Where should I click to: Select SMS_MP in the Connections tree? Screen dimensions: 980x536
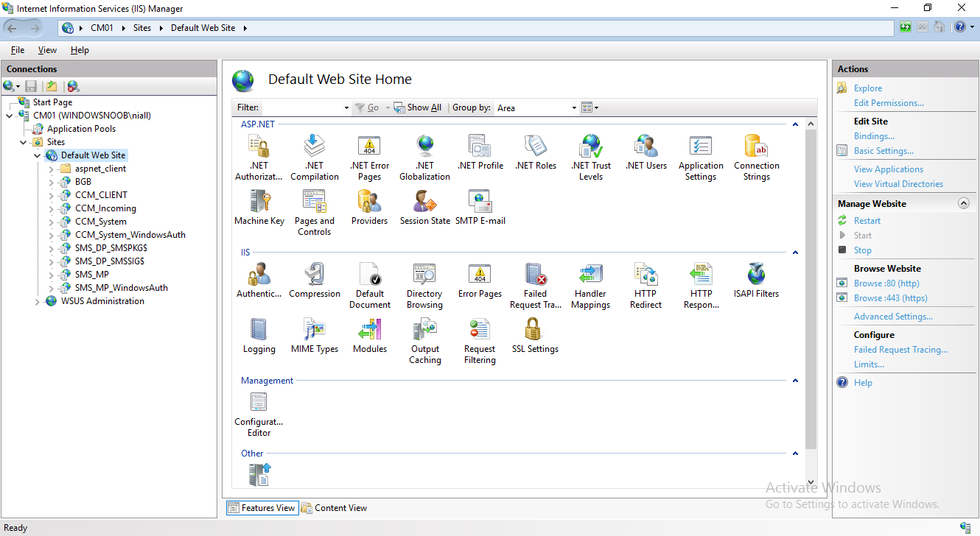point(92,275)
